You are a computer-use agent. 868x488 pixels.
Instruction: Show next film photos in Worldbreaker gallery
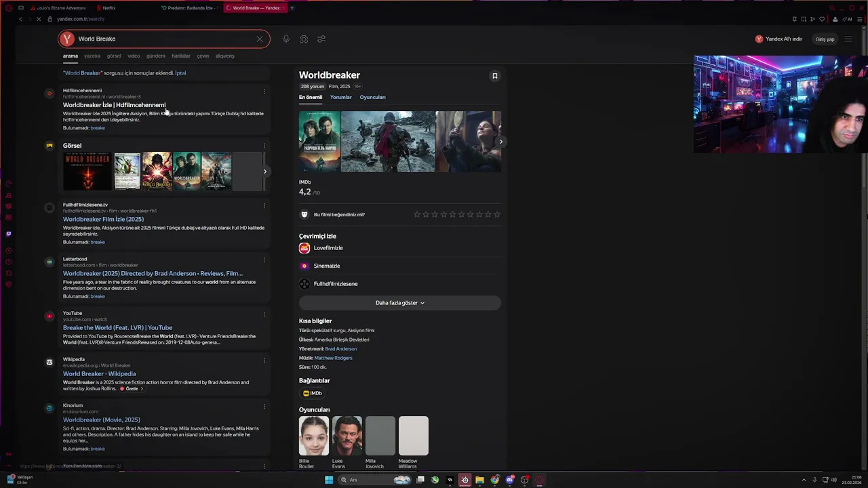(500, 142)
